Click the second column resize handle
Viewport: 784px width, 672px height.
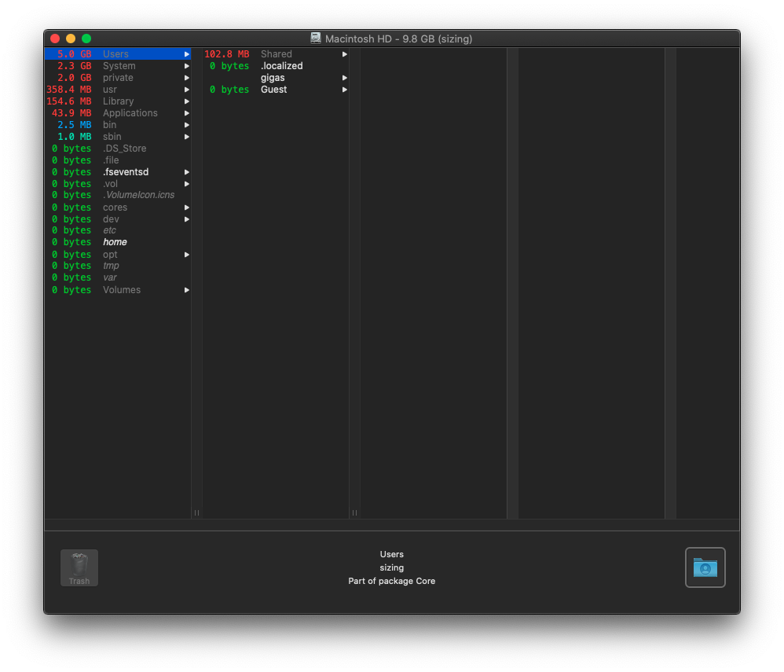point(354,513)
